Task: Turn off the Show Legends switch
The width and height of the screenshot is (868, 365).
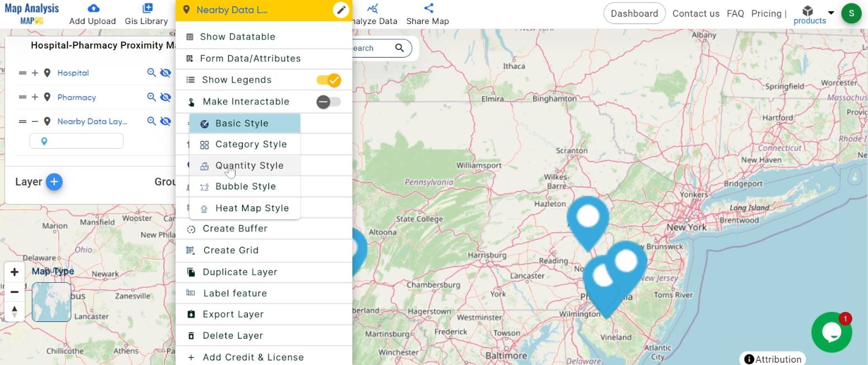Action: 328,80
